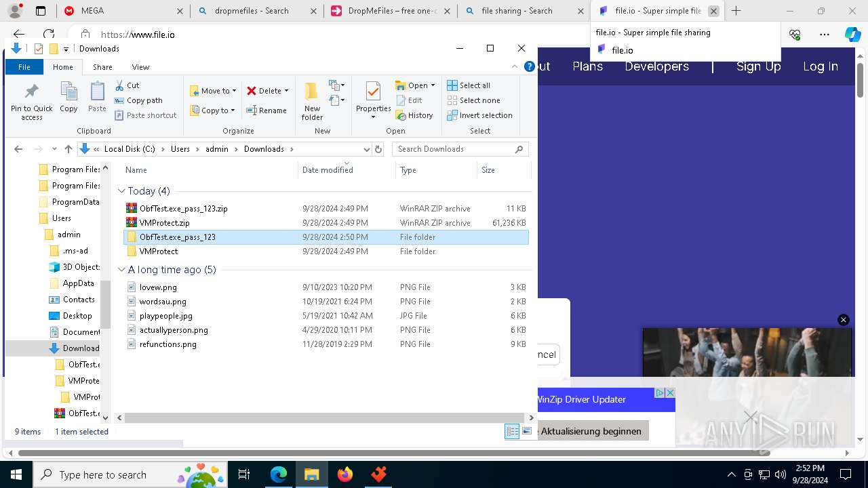Viewport: 868px width, 488px height.
Task: Click the Copy ribbon icon
Action: 68,97
